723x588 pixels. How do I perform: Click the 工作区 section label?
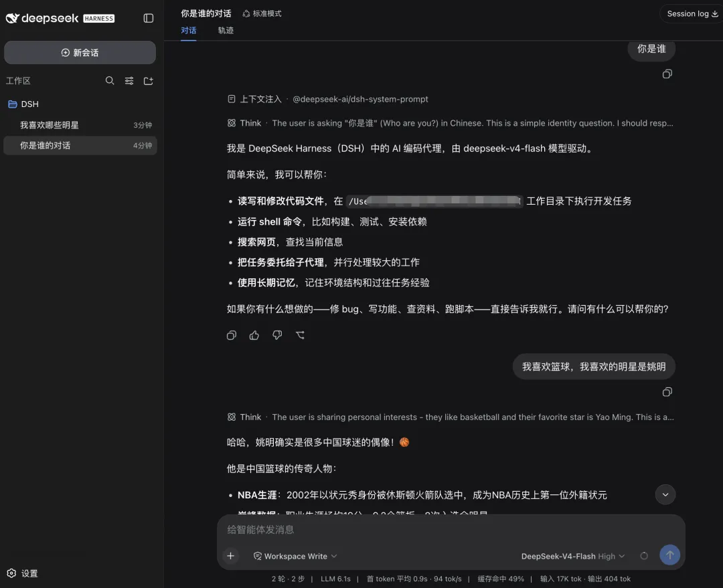tap(18, 81)
